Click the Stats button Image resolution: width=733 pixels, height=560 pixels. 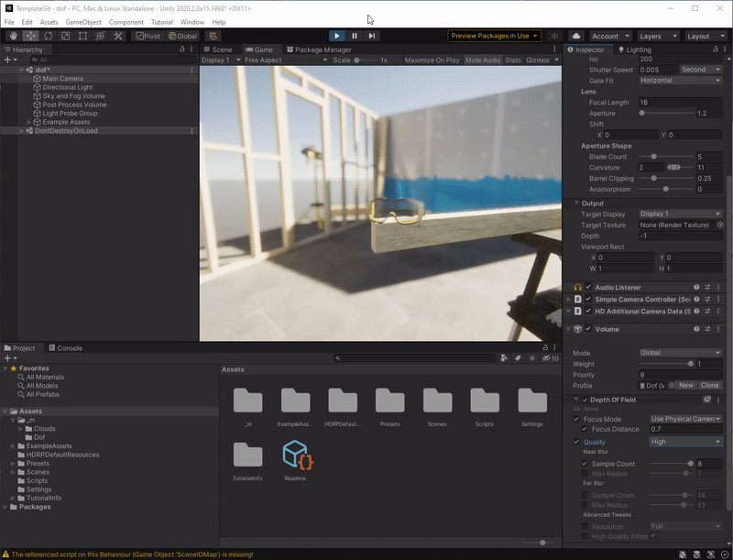tap(513, 60)
